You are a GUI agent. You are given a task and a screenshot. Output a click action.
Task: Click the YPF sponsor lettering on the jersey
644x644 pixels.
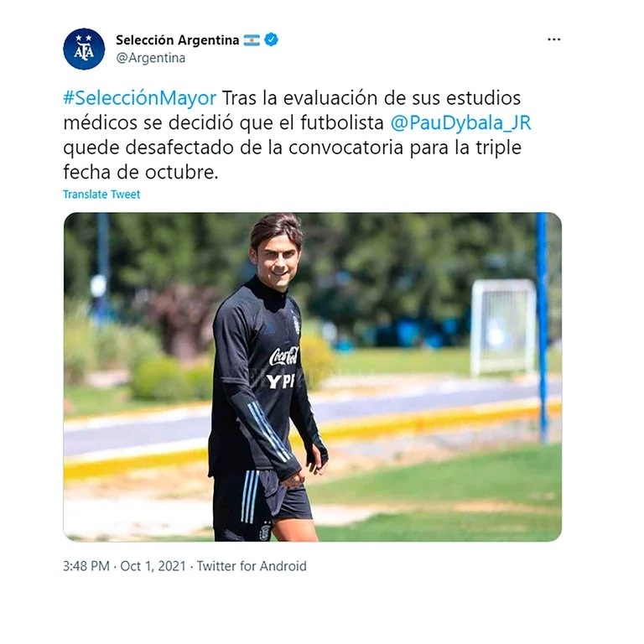coord(281,382)
